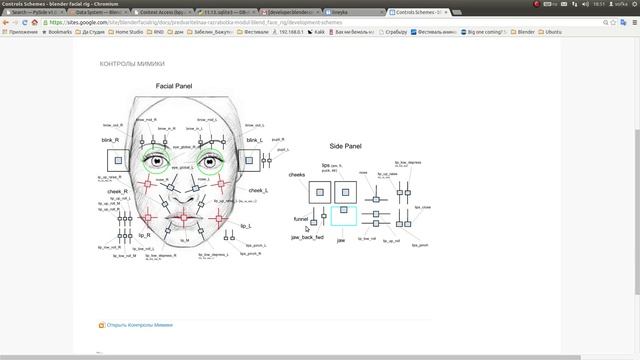Switch to the lineyka tab
This screenshot has width=640, height=360.
pyautogui.click(x=353, y=12)
